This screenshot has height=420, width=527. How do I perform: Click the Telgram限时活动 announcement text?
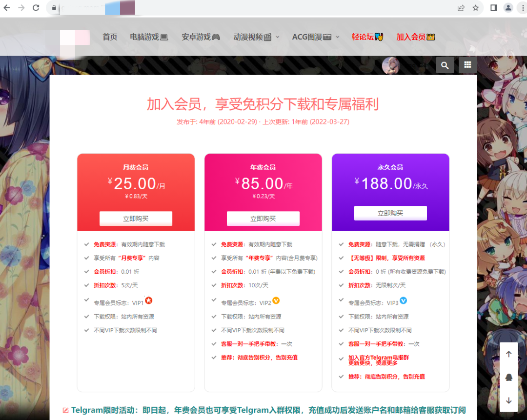point(268,410)
